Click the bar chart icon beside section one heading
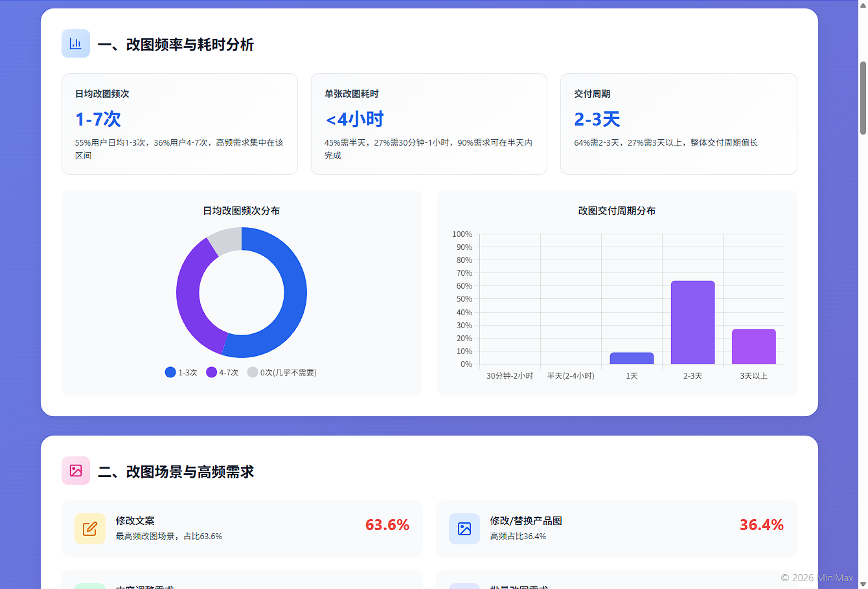 [x=76, y=43]
